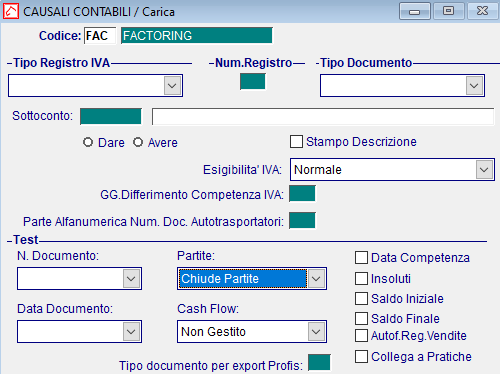Minimize the Causali Contabili window
500x374 pixels.
(x=415, y=11)
